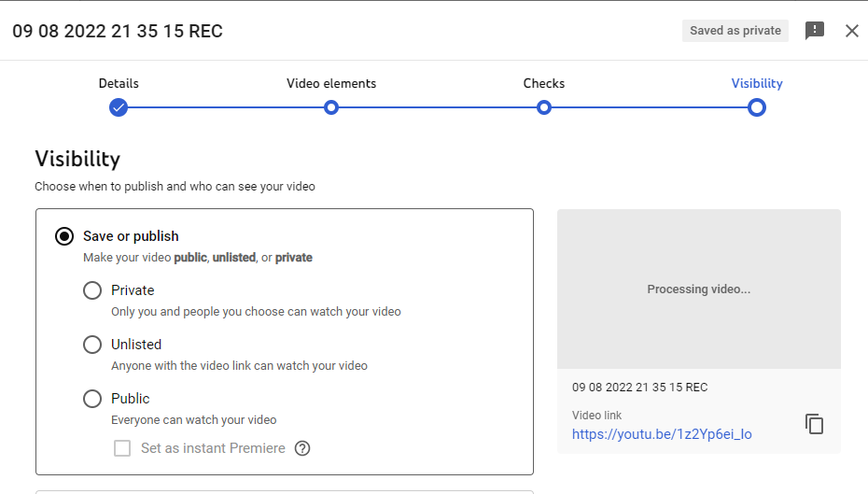Click the Checks step circle
This screenshot has width=868, height=494.
544,107
